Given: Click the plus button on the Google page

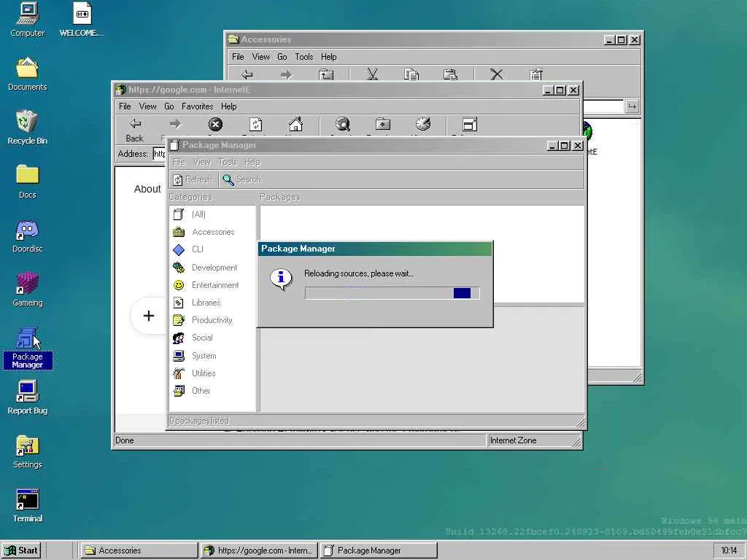Looking at the screenshot, I should click(149, 316).
